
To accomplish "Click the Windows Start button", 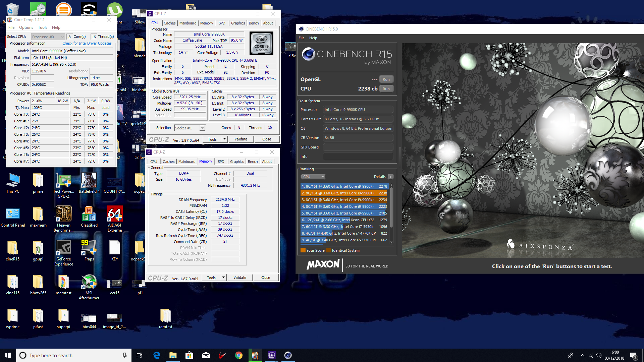I will click(x=8, y=355).
